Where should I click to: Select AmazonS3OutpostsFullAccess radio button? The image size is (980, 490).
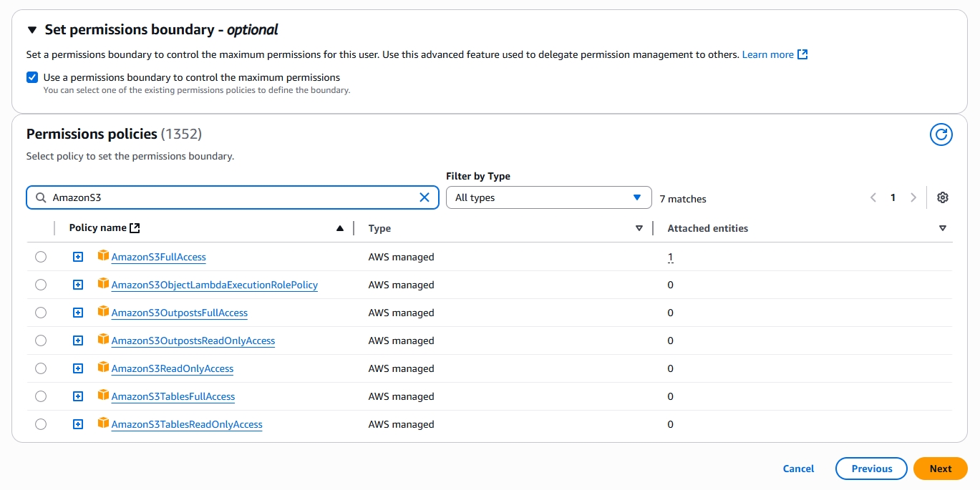[x=41, y=313]
